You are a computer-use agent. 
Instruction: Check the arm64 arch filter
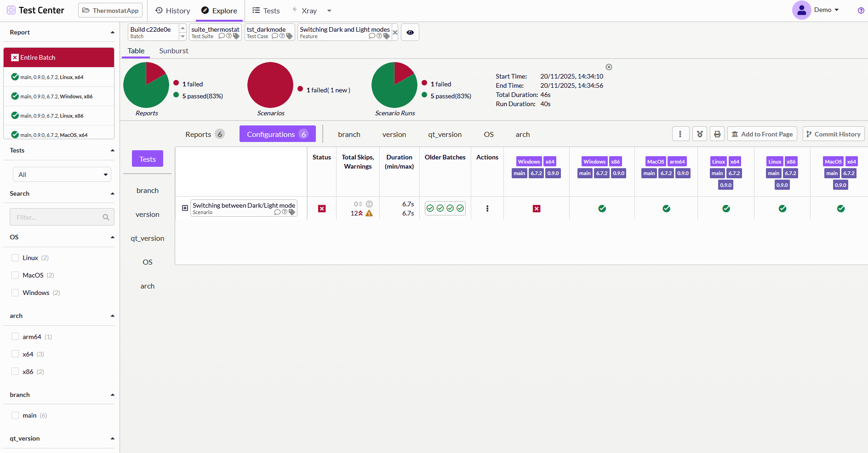click(15, 337)
